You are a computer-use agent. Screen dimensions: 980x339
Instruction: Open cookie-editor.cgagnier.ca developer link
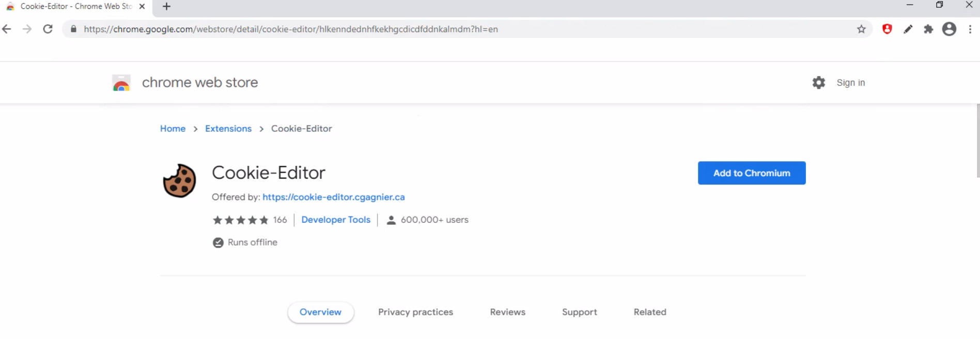(334, 197)
